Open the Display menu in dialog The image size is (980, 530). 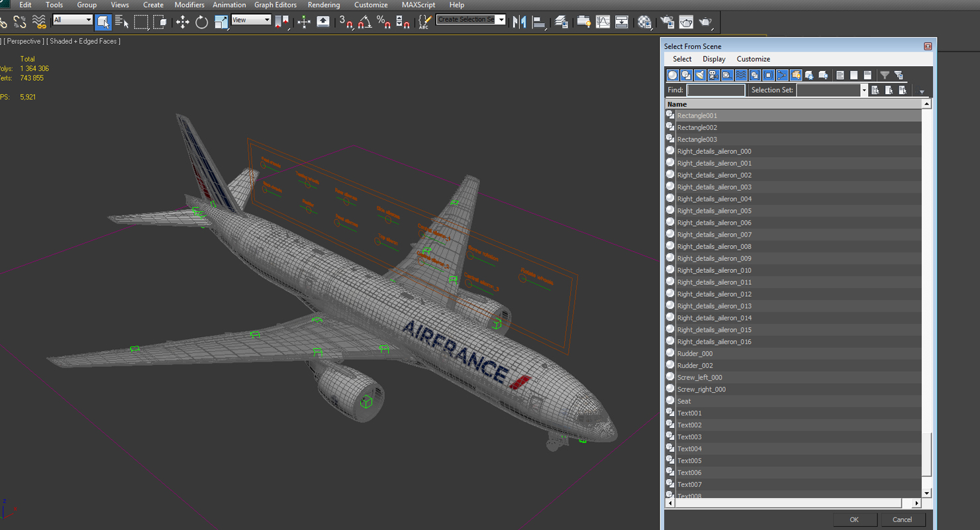714,59
